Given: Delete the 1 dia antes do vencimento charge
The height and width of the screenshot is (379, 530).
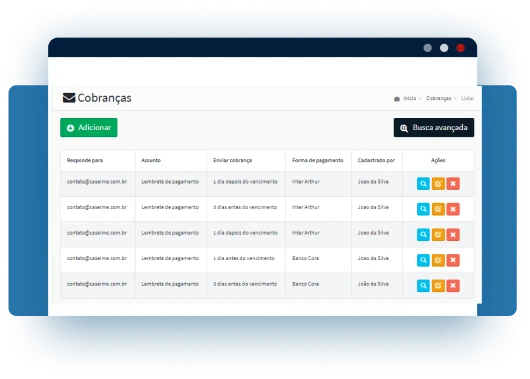Looking at the screenshot, I should [453, 260].
